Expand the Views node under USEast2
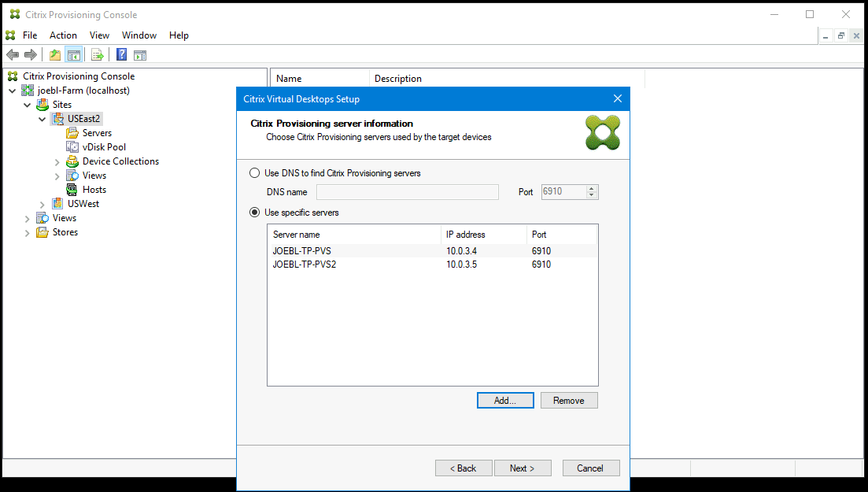 [57, 176]
